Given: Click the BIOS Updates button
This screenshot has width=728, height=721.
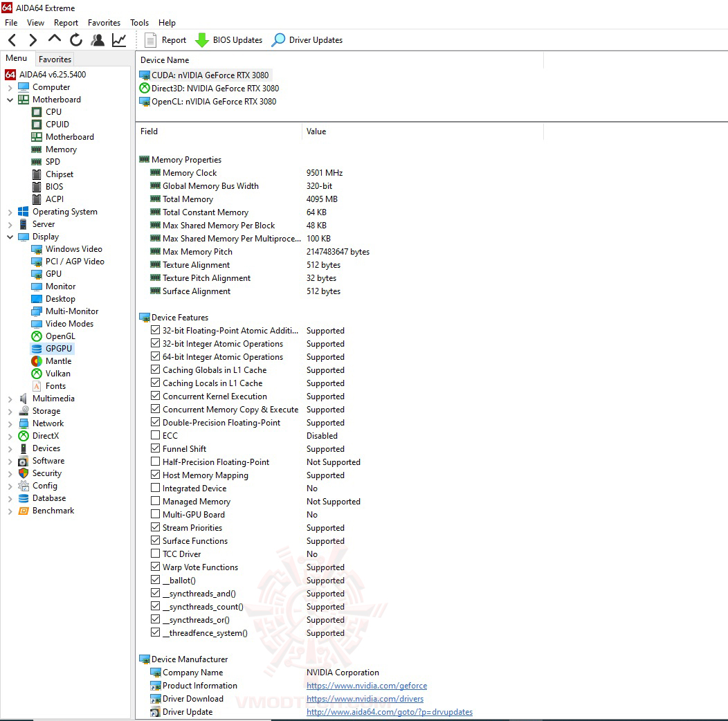Looking at the screenshot, I should click(228, 39).
